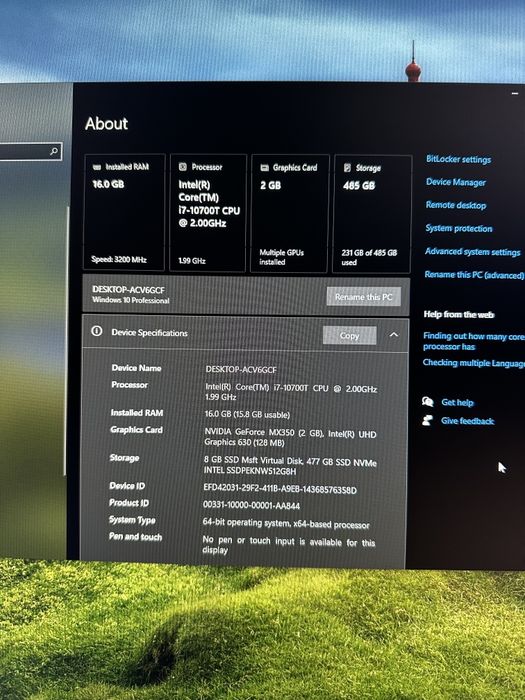The image size is (525, 700).
Task: Click Rename this PC button
Action: tap(363, 296)
